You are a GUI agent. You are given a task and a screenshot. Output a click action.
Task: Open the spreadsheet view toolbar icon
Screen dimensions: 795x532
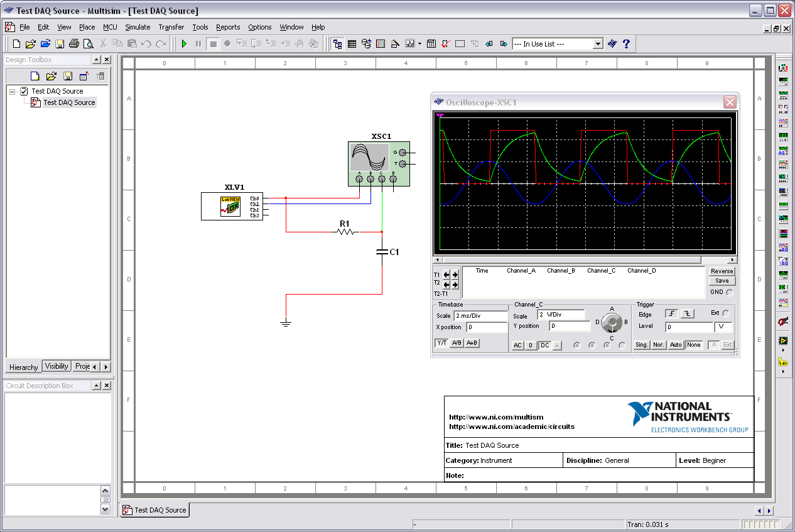click(352, 44)
